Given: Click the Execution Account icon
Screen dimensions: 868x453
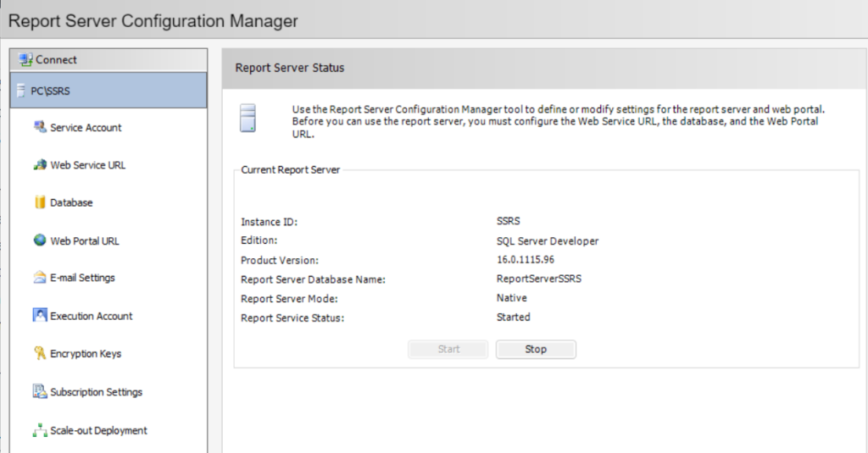Looking at the screenshot, I should (40, 315).
